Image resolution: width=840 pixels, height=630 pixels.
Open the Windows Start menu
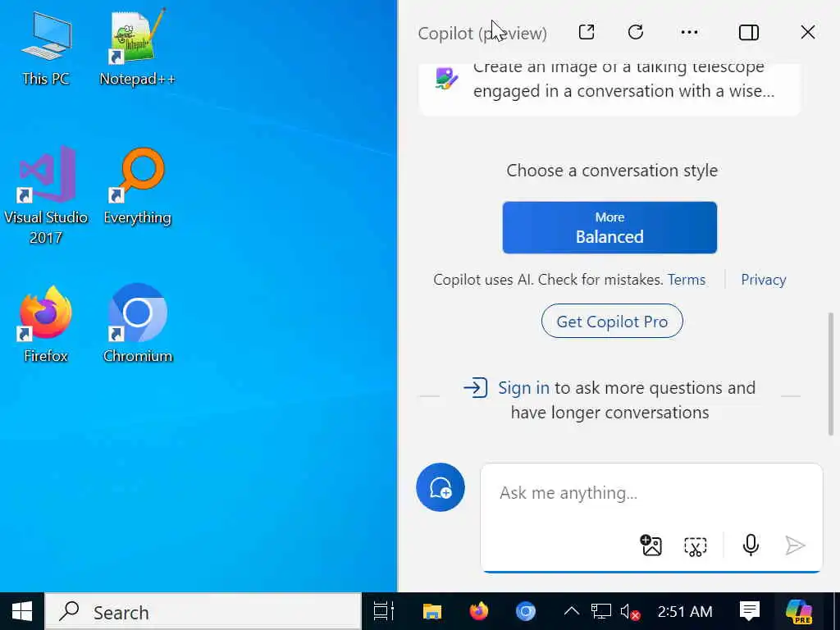tap(22, 611)
